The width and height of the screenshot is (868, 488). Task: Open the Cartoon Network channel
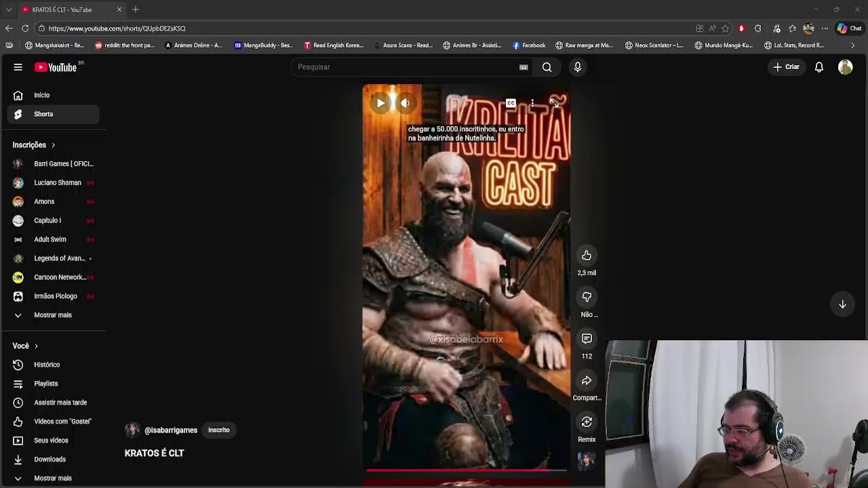[53, 277]
